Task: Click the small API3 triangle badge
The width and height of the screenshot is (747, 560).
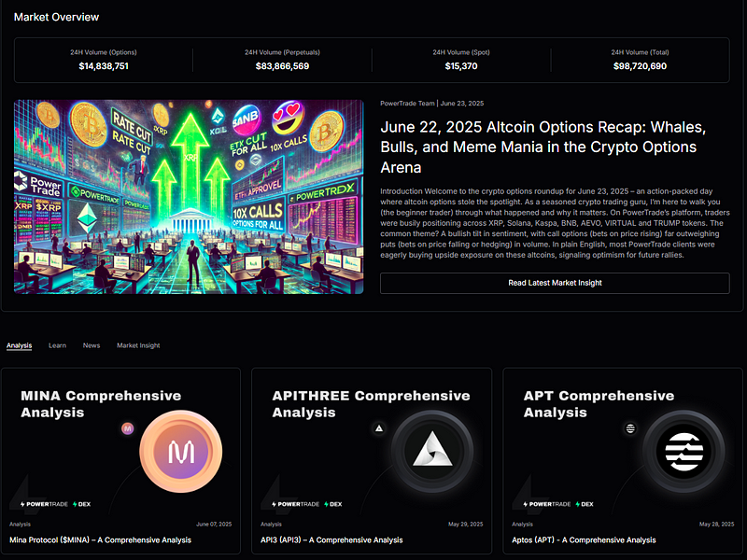Action: pos(379,428)
